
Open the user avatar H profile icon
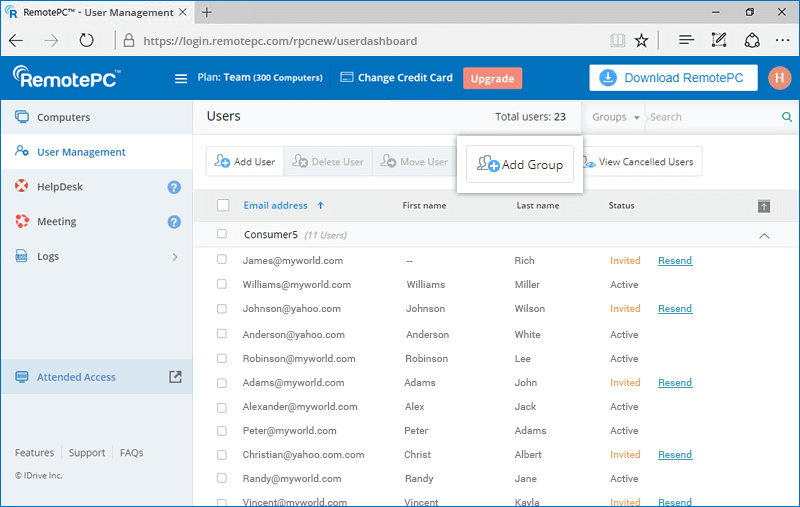click(x=779, y=78)
